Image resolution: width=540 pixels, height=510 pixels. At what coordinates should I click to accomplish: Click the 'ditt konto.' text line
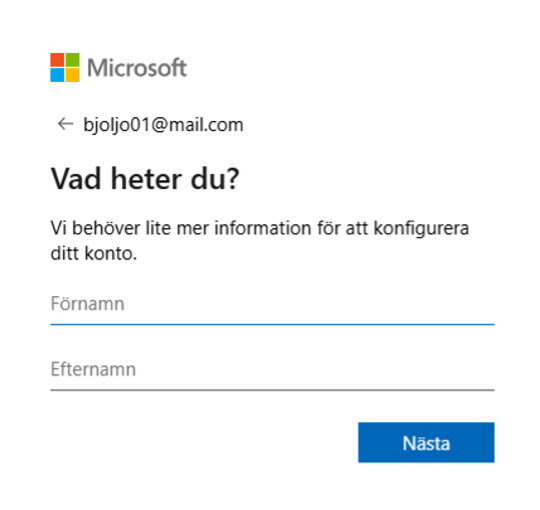pos(94,253)
